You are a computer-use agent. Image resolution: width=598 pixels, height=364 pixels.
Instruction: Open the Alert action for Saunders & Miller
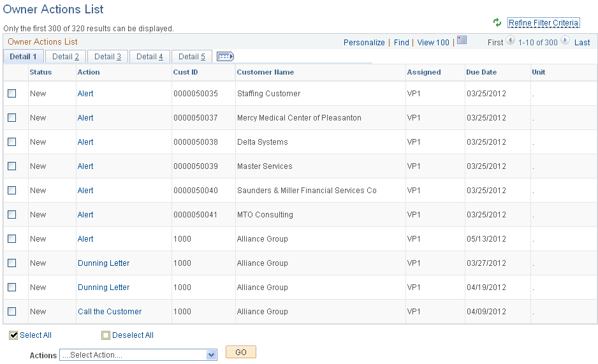point(85,190)
